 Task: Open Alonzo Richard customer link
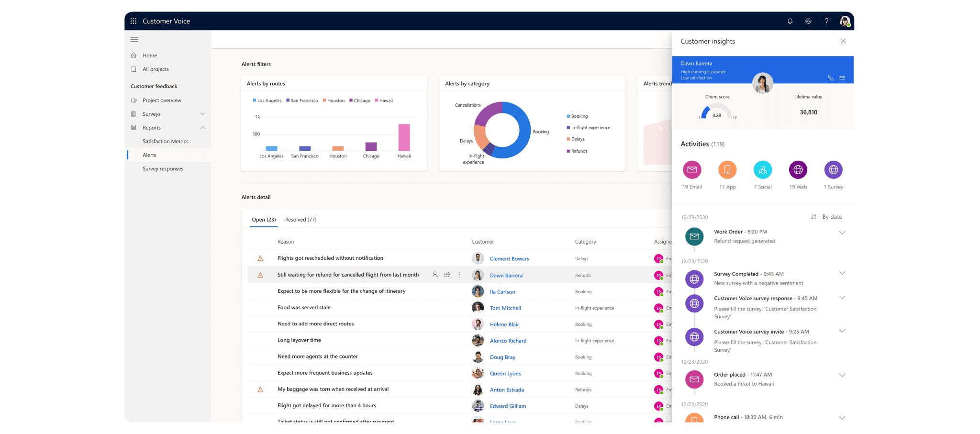[x=508, y=341]
